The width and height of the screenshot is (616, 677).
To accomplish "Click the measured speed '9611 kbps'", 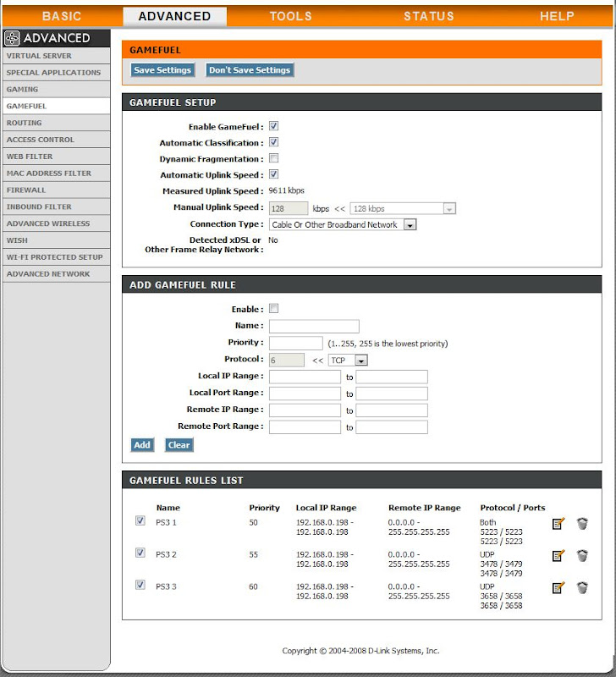I will point(287,191).
